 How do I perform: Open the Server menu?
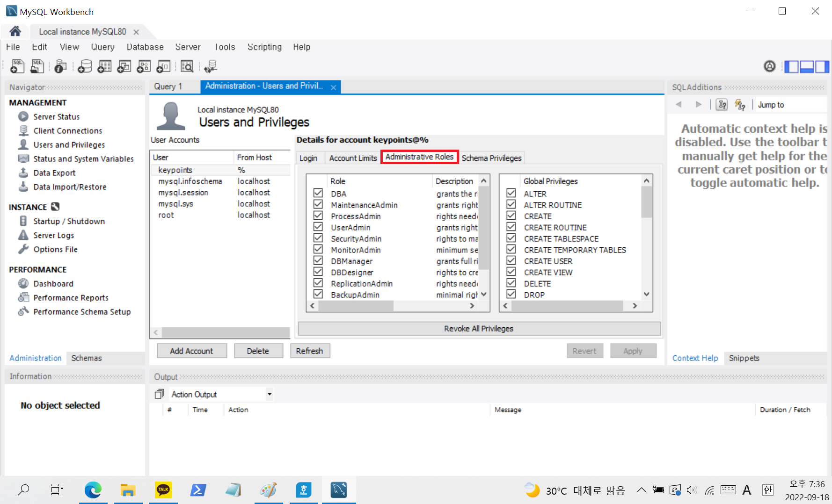pyautogui.click(x=188, y=47)
